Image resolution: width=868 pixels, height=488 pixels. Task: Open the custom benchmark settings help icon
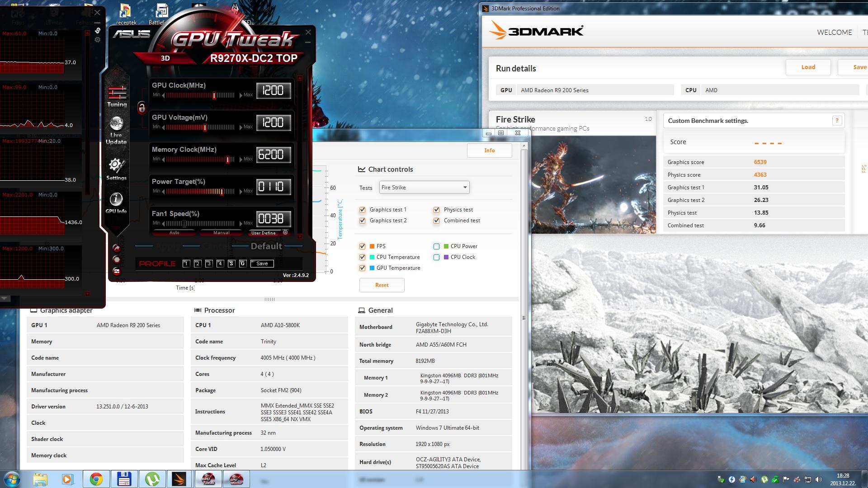837,120
